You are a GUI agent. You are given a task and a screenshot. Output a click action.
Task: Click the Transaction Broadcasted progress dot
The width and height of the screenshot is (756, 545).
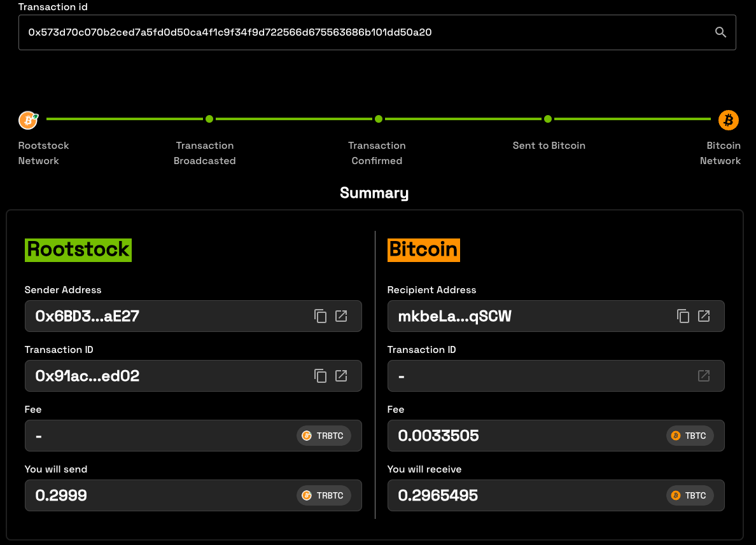[209, 119]
